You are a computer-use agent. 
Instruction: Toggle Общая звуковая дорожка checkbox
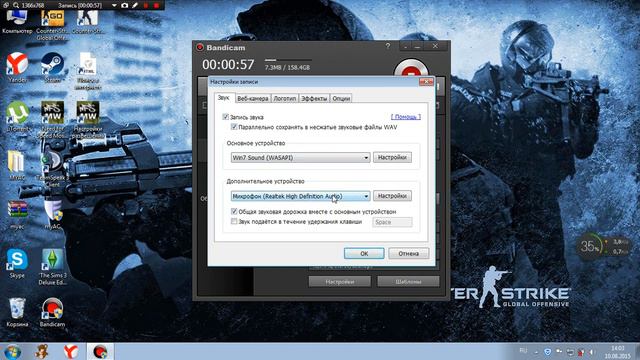click(x=234, y=211)
